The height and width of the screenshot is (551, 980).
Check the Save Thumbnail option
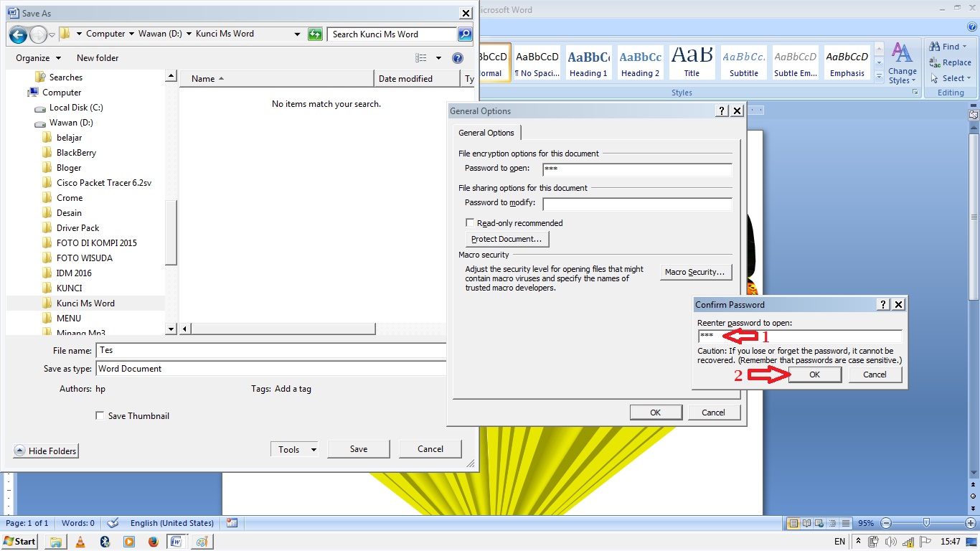pyautogui.click(x=99, y=415)
